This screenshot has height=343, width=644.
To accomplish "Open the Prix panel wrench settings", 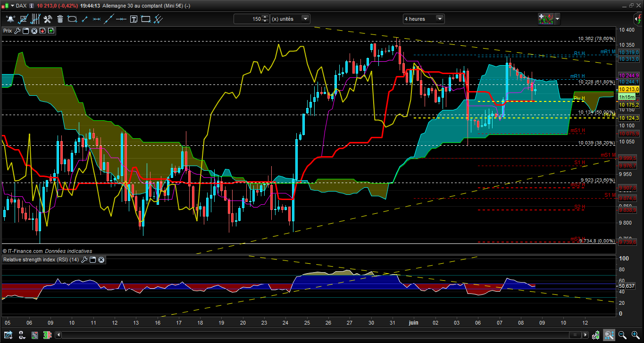I will 17,31.
